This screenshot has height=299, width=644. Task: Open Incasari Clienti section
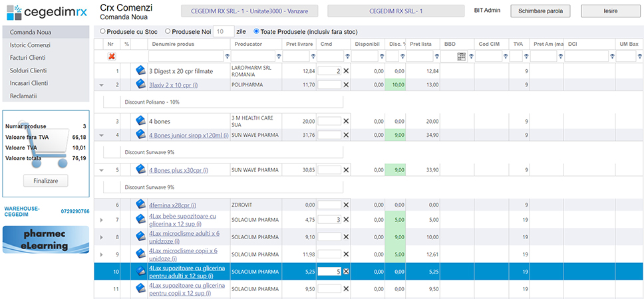pyautogui.click(x=46, y=83)
